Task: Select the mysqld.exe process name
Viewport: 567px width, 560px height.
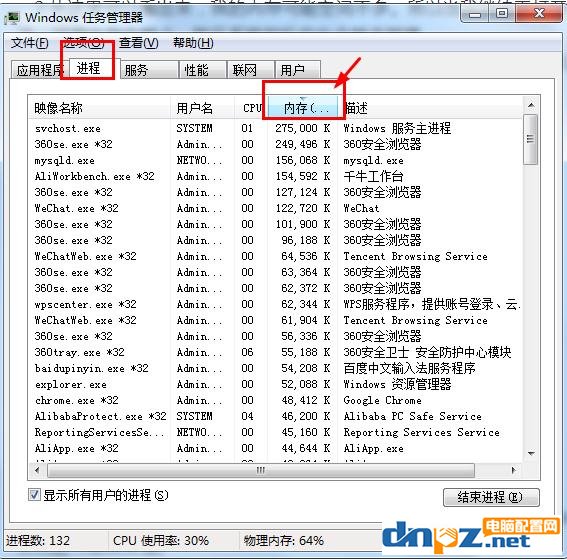Action: point(65,161)
